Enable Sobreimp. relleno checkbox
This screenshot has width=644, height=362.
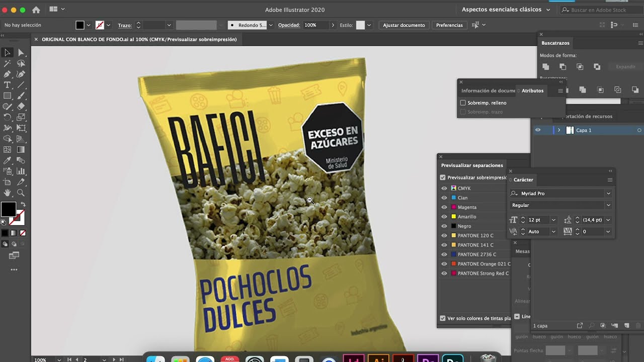point(463,103)
